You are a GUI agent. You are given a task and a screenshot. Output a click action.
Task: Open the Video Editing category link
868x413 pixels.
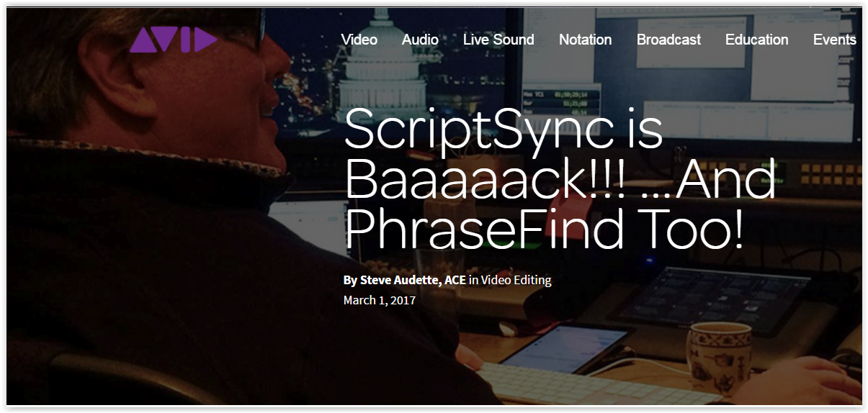(516, 280)
